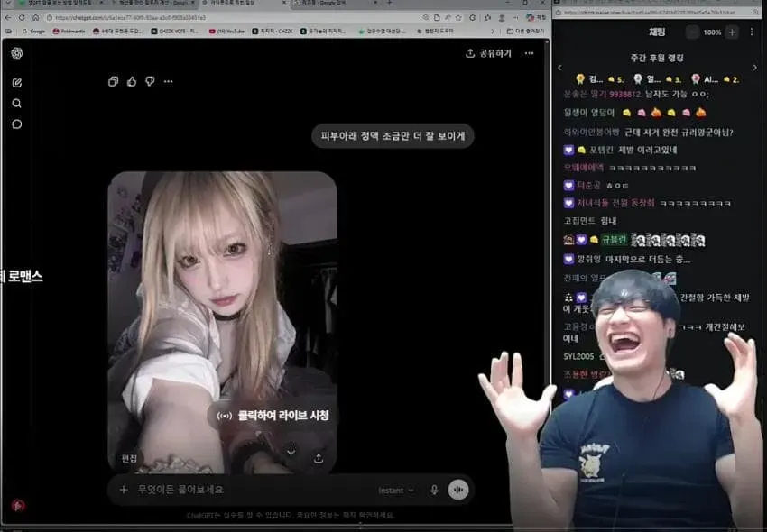Switch to the Google search browser tab
This screenshot has width=767, height=532.
coord(336,3)
